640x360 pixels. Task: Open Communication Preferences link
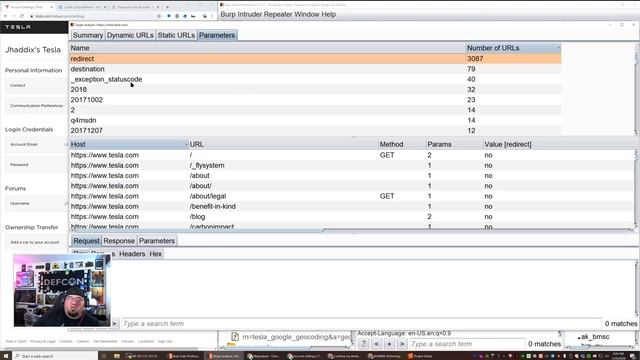36,106
